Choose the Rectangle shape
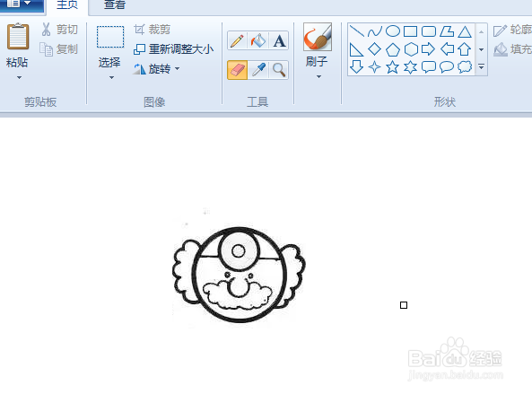This screenshot has height=394, width=532. click(x=411, y=31)
